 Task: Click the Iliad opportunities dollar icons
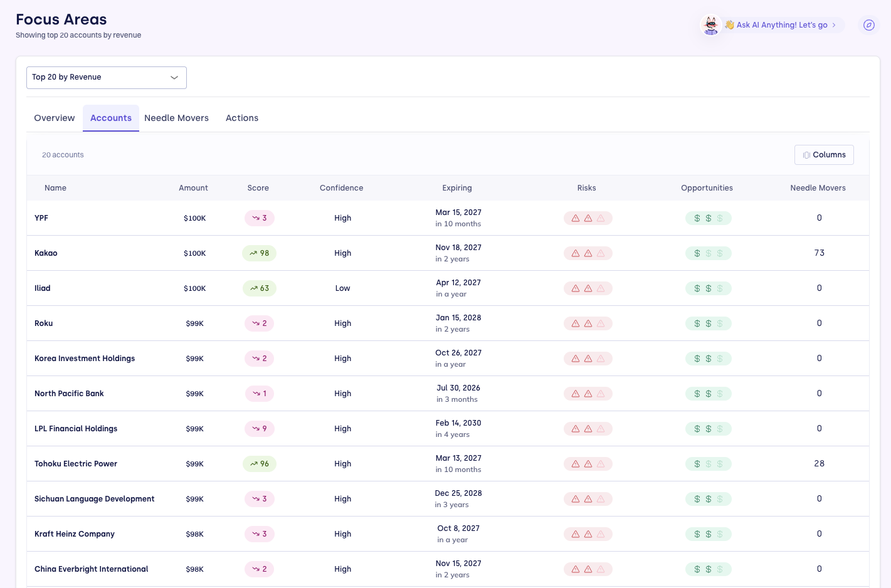[x=709, y=288]
